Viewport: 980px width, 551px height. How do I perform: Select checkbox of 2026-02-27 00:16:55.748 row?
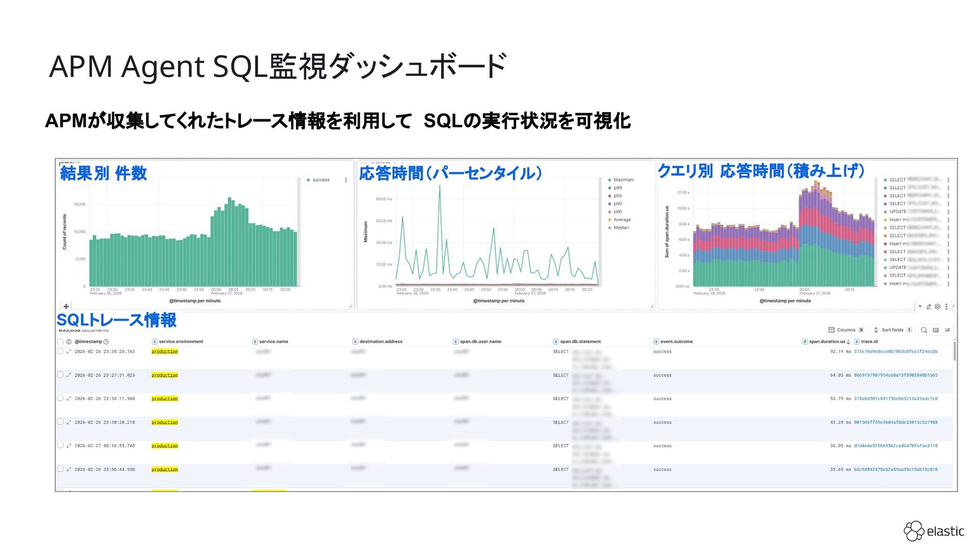coord(60,445)
